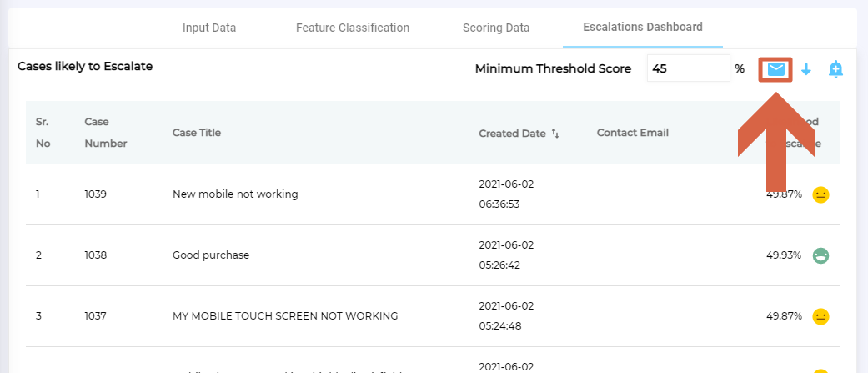
Task: Sort by Created Date arrows icon
Action: pos(555,134)
